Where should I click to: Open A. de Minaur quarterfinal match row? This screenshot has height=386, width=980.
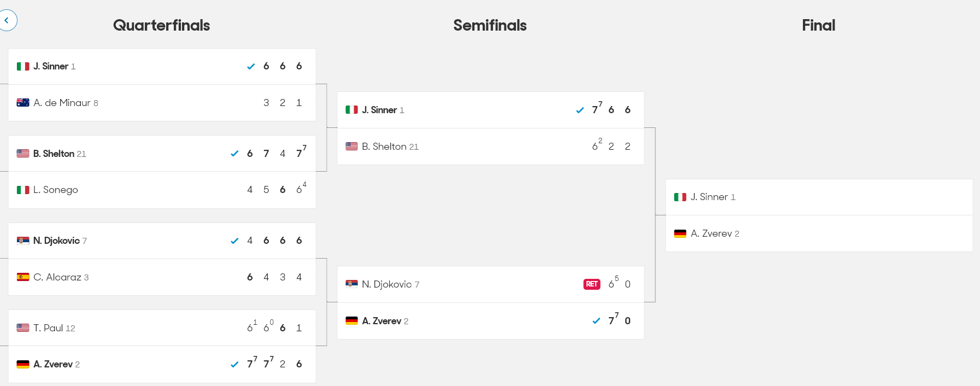(162, 103)
